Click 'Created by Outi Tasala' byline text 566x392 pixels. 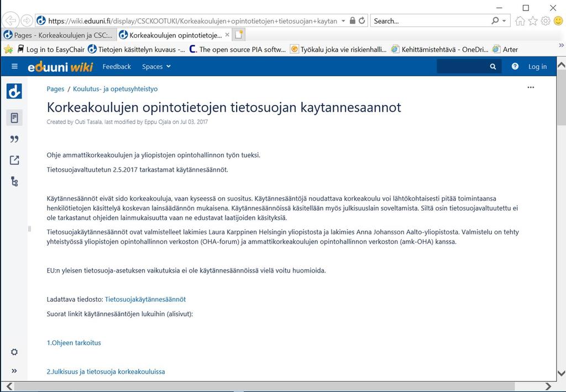75,122
